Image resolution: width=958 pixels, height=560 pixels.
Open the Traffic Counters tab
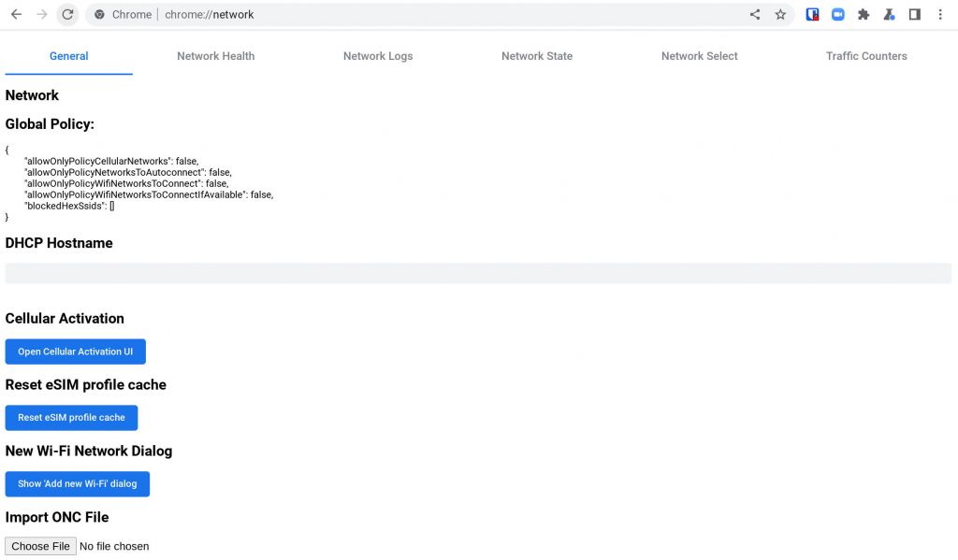(866, 56)
